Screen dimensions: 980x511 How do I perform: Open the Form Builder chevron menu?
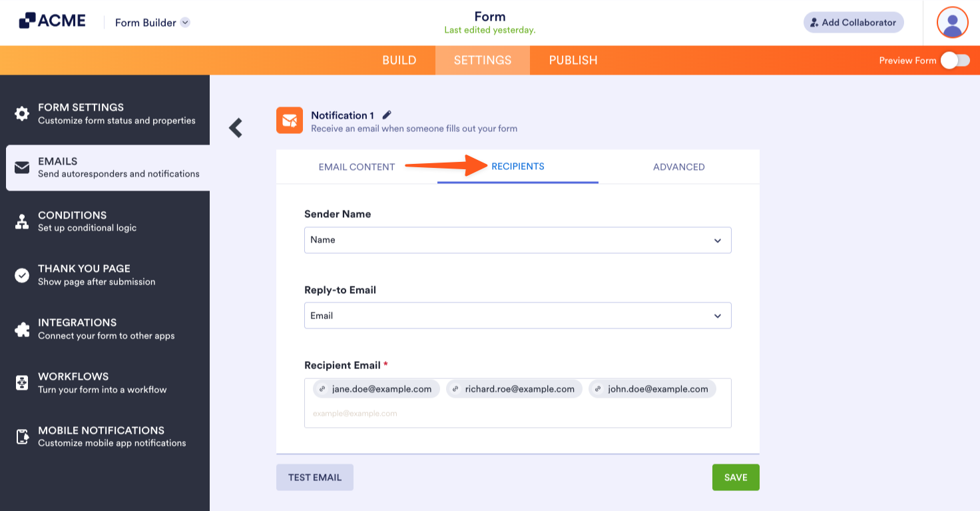tap(184, 22)
